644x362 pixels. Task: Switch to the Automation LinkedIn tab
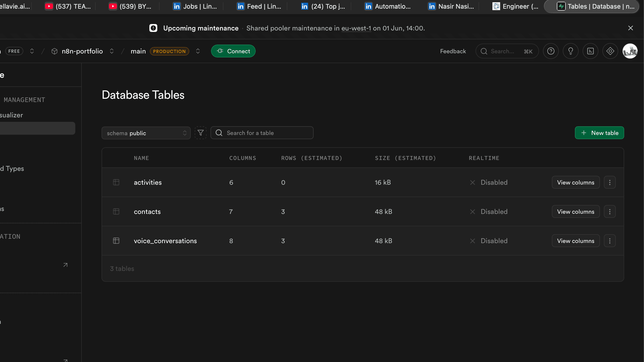tap(387, 6)
